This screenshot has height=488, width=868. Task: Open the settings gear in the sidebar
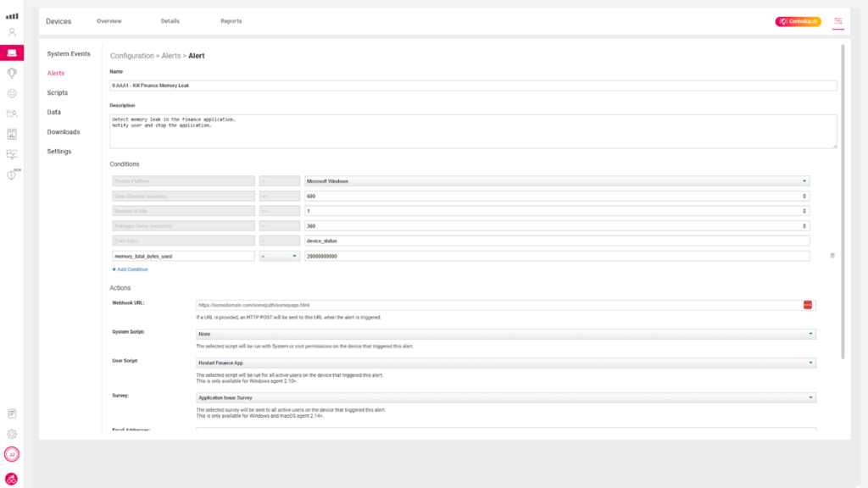point(11,434)
